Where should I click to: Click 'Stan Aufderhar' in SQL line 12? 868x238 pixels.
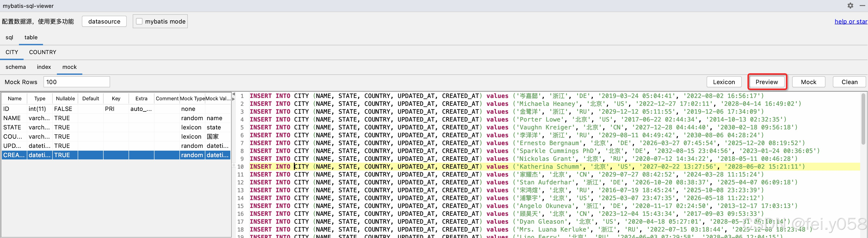tap(545, 183)
